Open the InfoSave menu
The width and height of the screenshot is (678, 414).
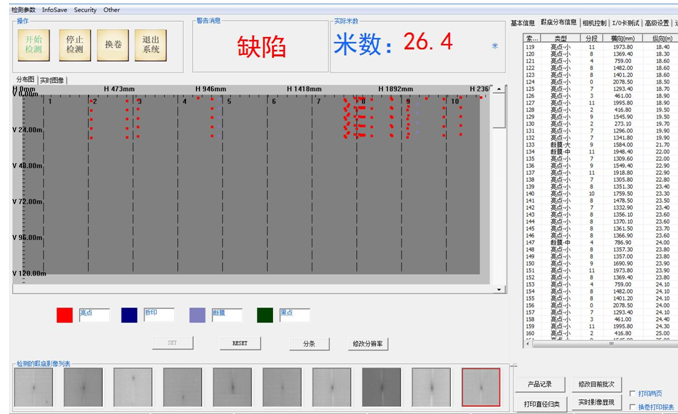coord(55,10)
